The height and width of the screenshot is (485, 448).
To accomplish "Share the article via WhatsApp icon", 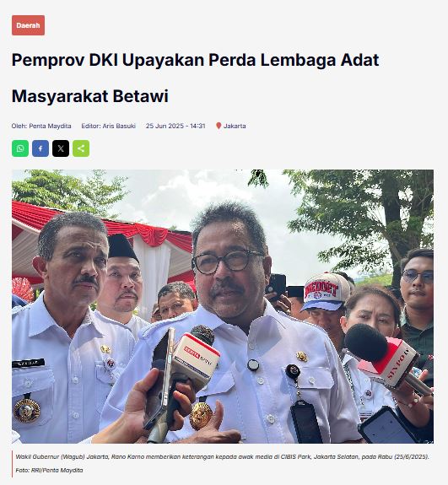I will [20, 148].
